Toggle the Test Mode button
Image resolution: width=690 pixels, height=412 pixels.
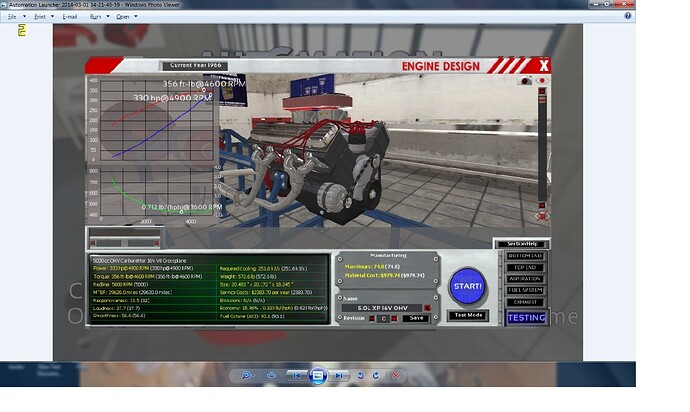(468, 315)
